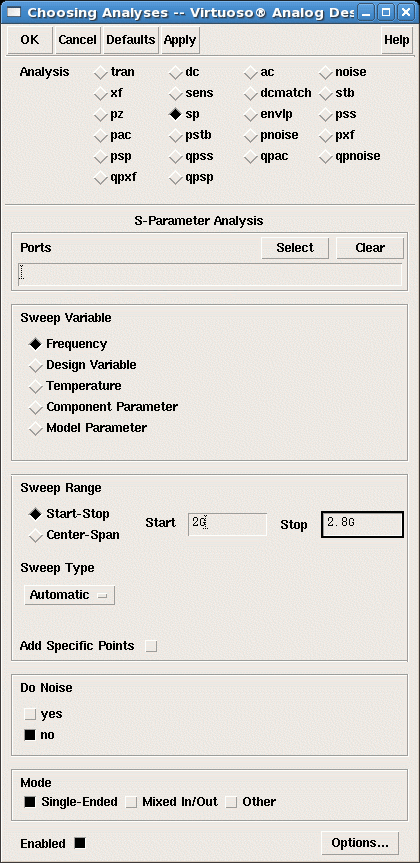Choose Temperature as sweep variable
The height and width of the screenshot is (863, 420).
(36, 386)
